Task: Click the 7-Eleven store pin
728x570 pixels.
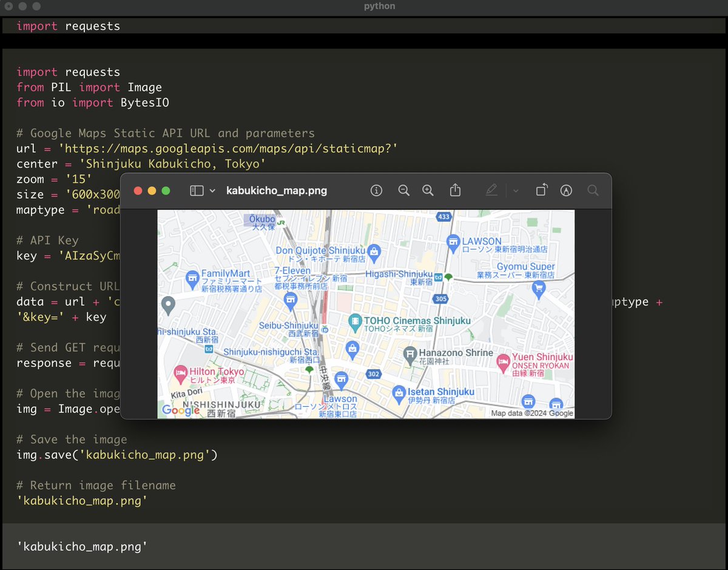Action: [x=291, y=299]
